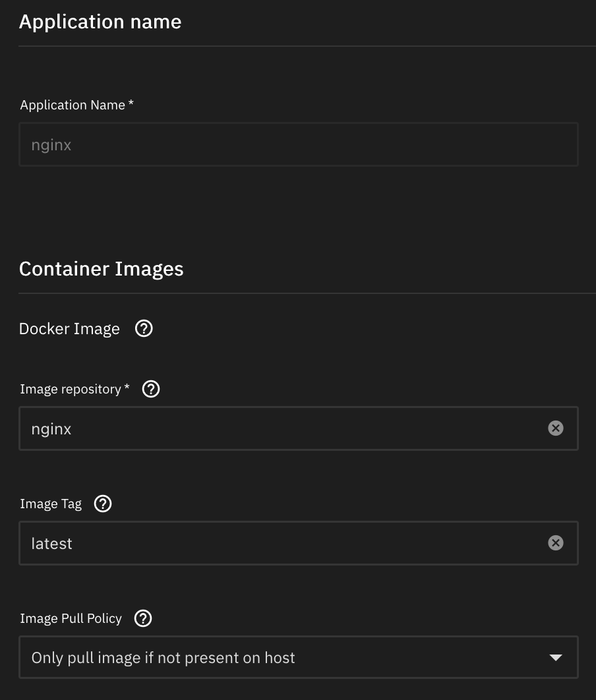
Task: Click the help icon beside Docker Image
Action: point(144,328)
